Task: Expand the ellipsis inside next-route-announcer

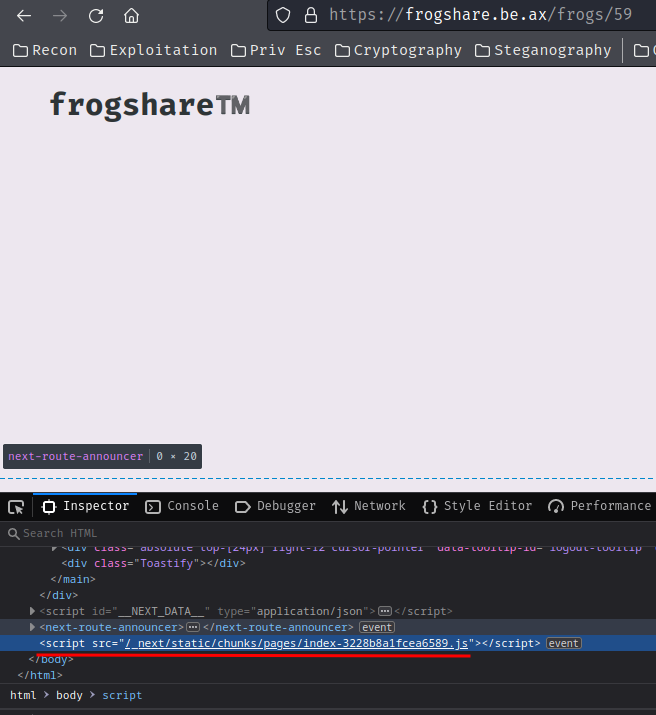Action: pyautogui.click(x=193, y=627)
